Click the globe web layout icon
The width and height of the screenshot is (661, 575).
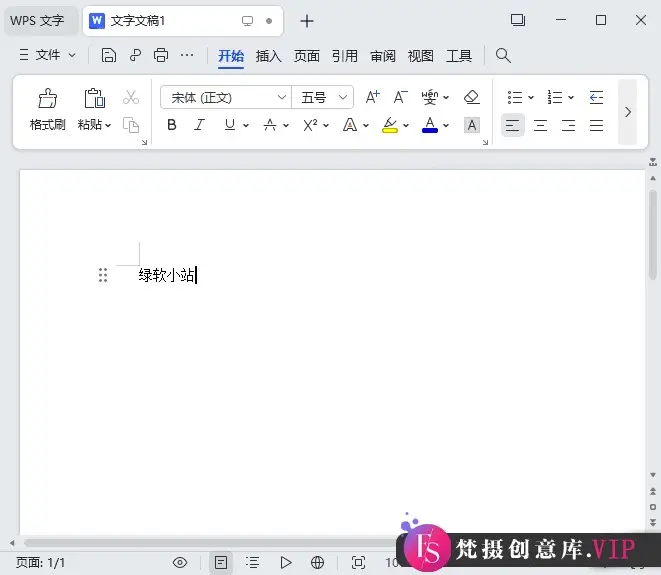point(317,562)
